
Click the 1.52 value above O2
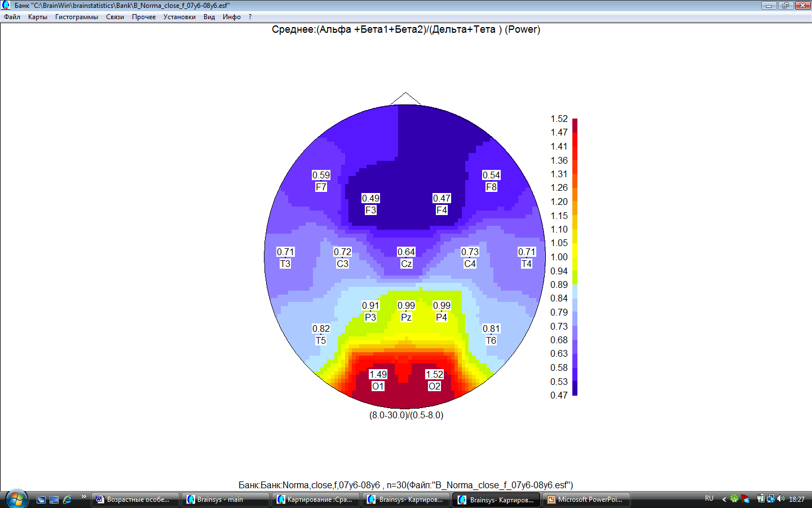[434, 374]
